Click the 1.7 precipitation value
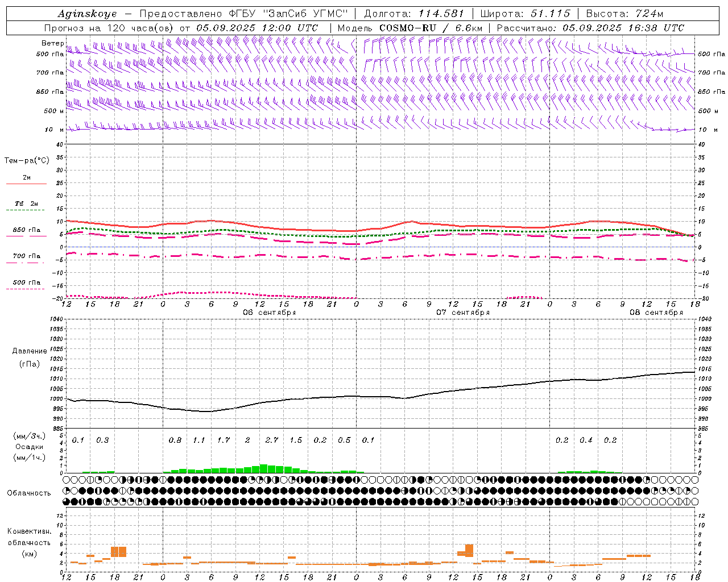This screenshot has height=582, width=728. pyautogui.click(x=224, y=440)
